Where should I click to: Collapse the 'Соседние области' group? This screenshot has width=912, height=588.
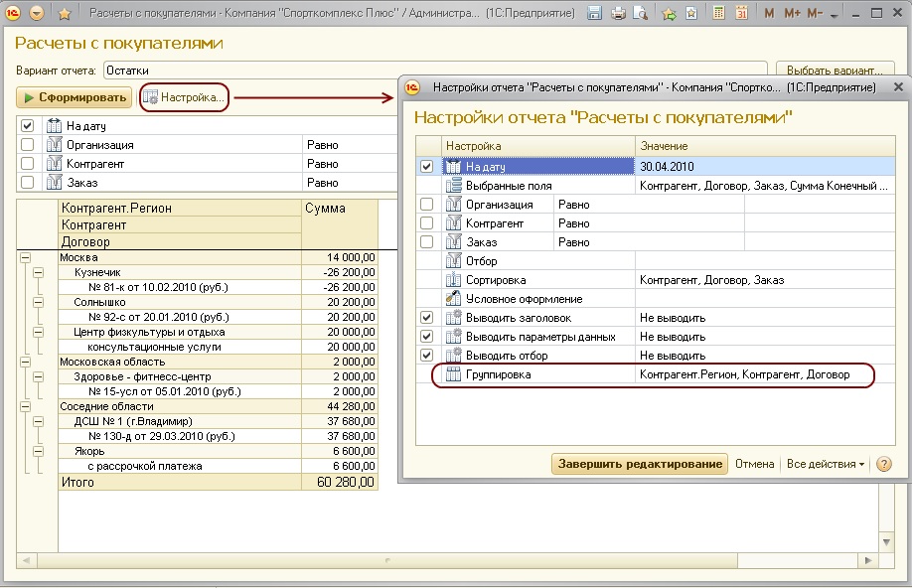click(x=25, y=408)
